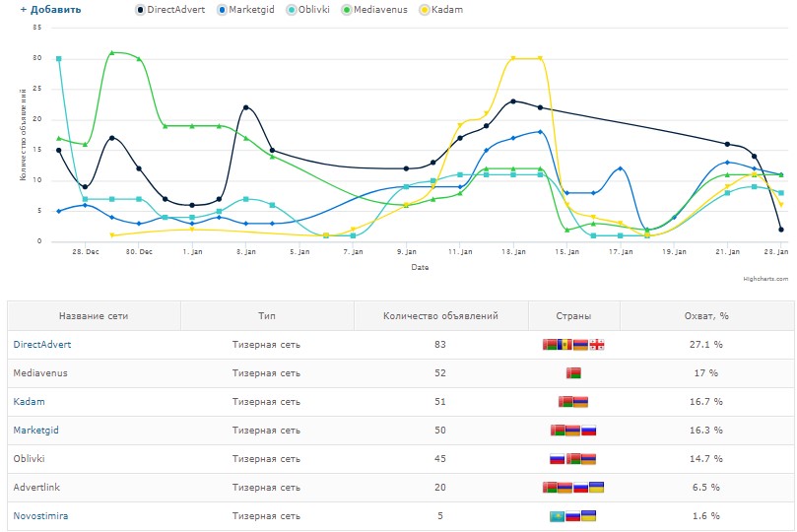Click the '21. Jan' x-axis label
797x532 pixels.
pos(728,251)
